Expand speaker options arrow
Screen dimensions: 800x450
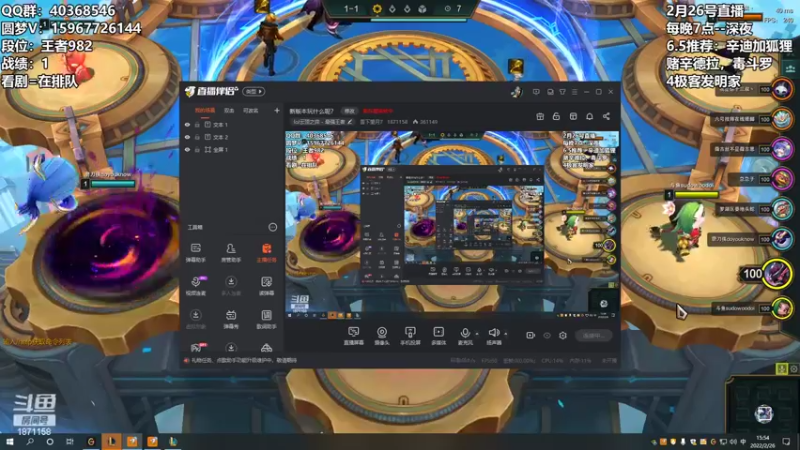pos(506,334)
